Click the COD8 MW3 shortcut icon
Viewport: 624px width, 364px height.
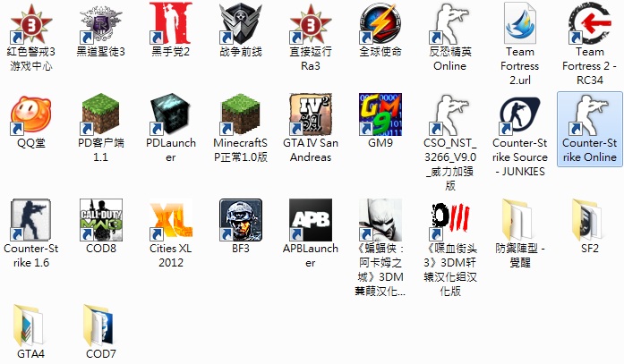(x=100, y=220)
